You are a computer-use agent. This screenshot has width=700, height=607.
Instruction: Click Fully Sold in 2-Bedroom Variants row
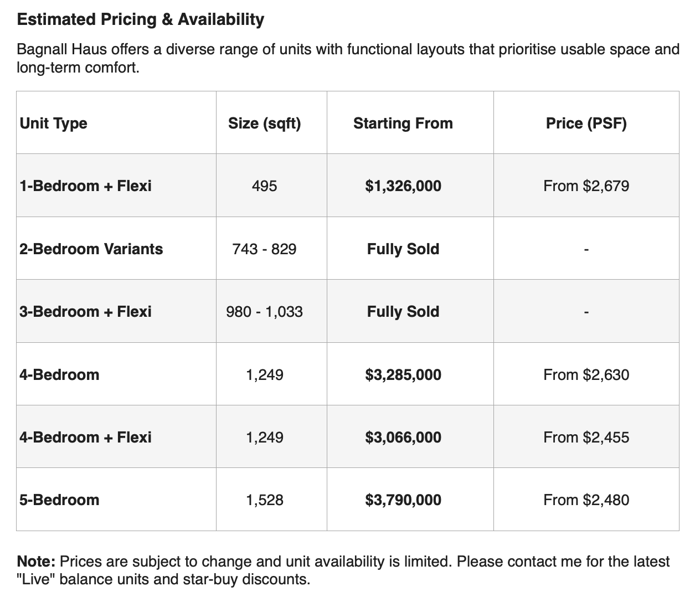[403, 249]
